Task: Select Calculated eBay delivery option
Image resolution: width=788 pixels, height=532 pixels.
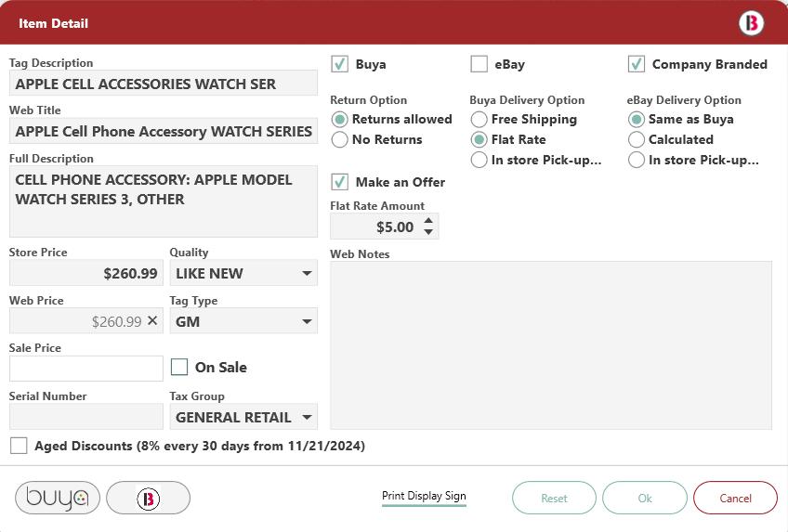Action: (637, 139)
